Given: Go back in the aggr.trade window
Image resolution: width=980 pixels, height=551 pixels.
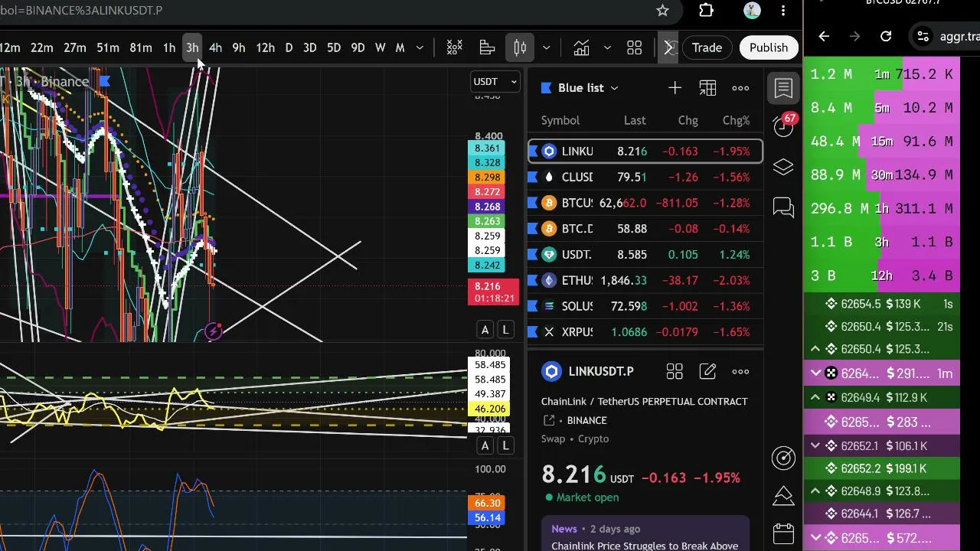Looking at the screenshot, I should [x=824, y=36].
